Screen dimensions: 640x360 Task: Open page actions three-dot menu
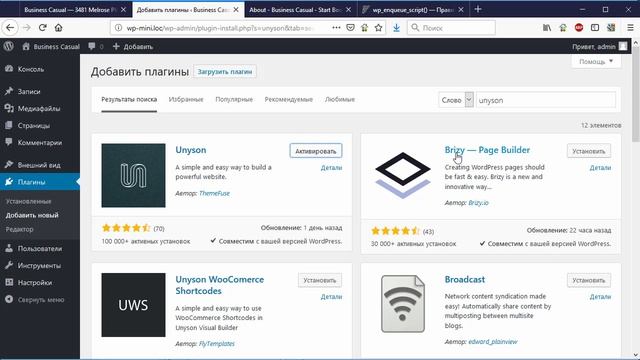tap(336, 28)
